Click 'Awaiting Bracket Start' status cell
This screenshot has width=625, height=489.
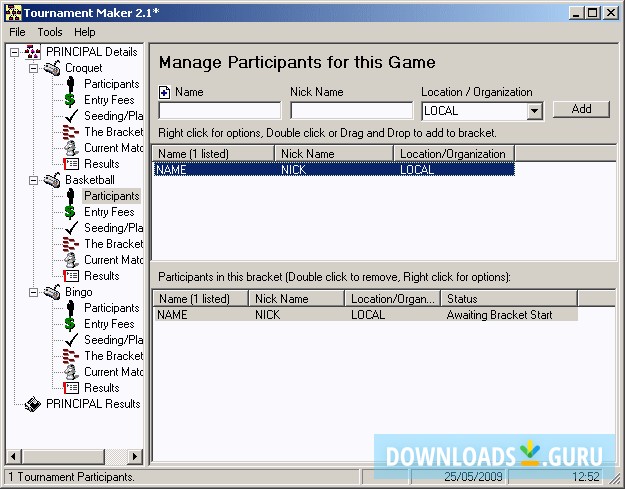[x=499, y=315]
